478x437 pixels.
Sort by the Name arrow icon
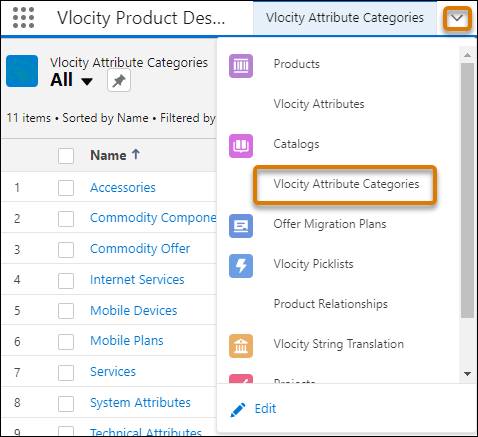(x=135, y=154)
